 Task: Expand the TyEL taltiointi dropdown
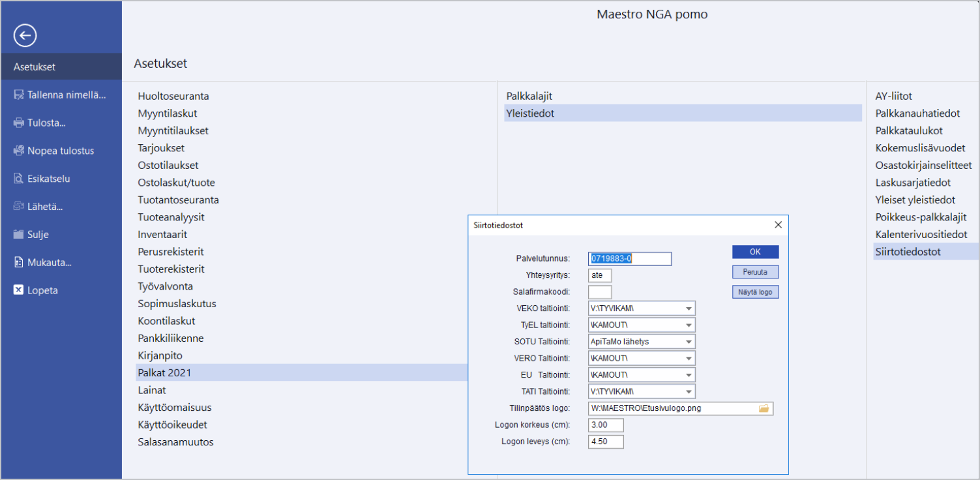(x=689, y=325)
